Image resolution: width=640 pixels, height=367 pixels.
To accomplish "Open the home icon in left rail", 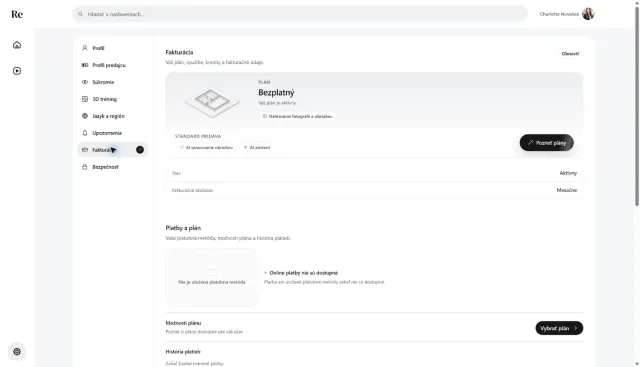I will click(x=17, y=45).
